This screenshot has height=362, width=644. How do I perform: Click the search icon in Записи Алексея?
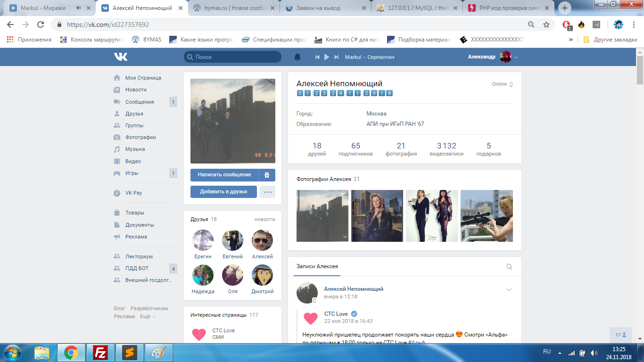(x=509, y=267)
